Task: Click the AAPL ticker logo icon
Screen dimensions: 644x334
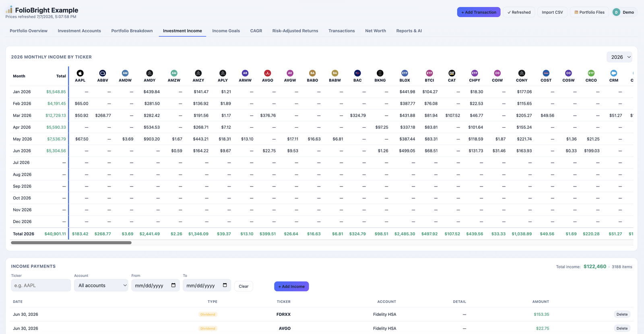Action: (80, 73)
